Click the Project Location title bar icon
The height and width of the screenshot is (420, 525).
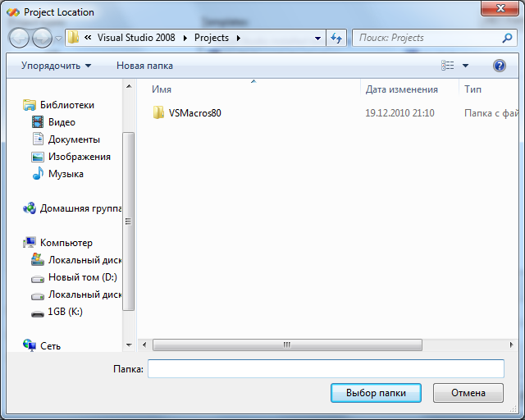coord(13,12)
